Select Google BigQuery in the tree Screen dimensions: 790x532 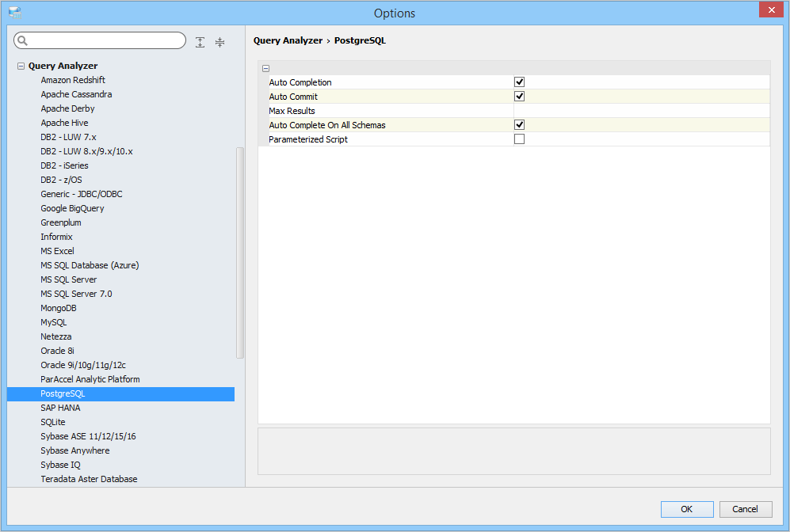73,208
